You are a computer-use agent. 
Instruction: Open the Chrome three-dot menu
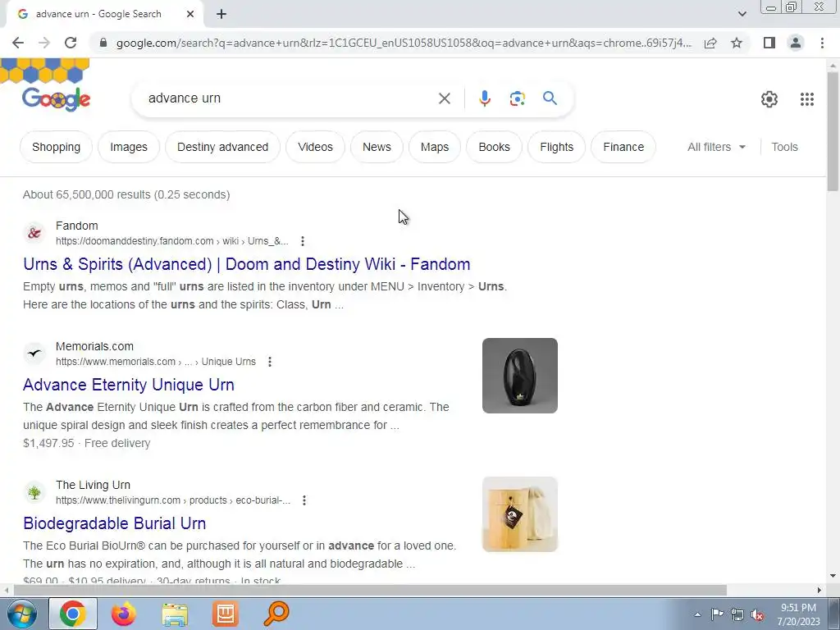822,43
